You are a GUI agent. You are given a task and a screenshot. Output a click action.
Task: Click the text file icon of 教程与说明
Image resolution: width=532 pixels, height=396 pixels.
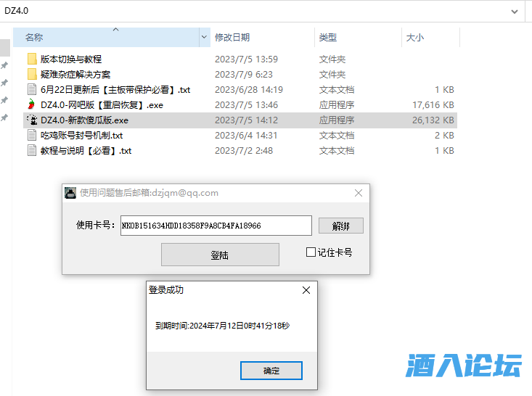pos(32,150)
